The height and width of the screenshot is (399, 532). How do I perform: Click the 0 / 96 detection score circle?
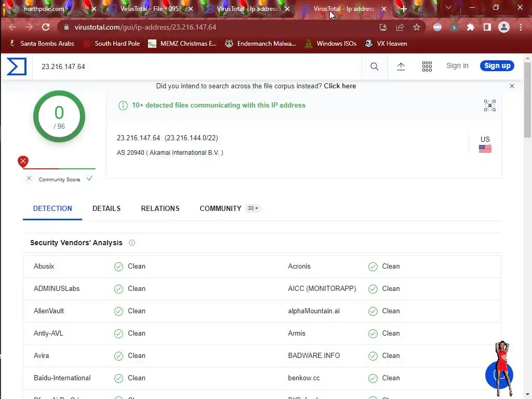(59, 116)
